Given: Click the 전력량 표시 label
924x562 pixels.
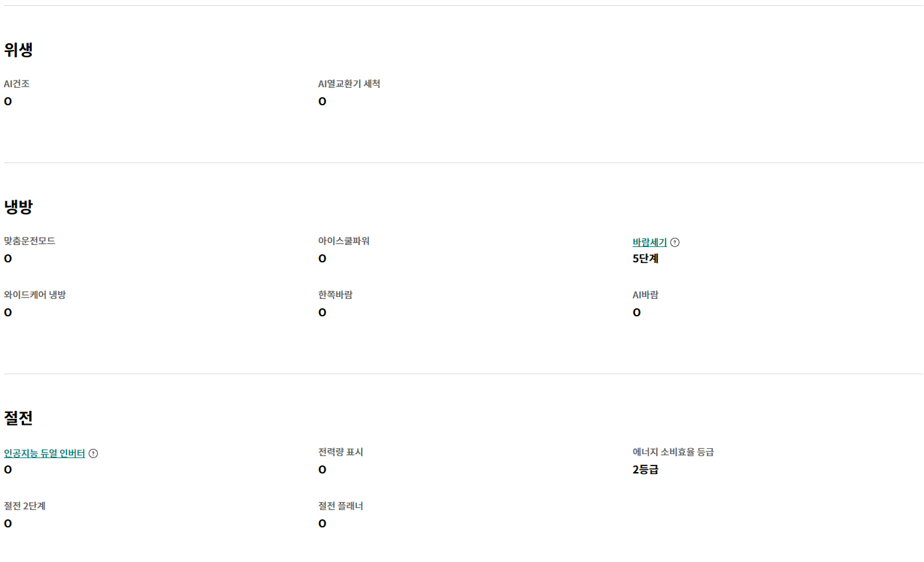Looking at the screenshot, I should [340, 452].
